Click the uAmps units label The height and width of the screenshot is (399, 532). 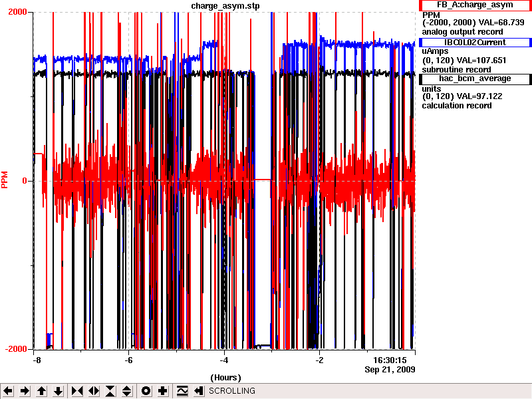coord(435,51)
